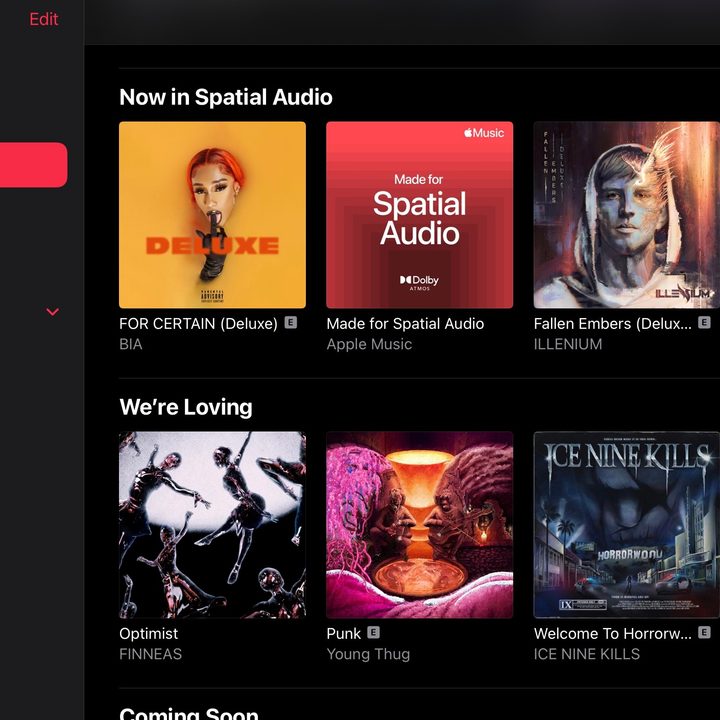The height and width of the screenshot is (720, 720).
Task: Click the explicit badge beside FOR CERTAIN
Action: coord(291,323)
